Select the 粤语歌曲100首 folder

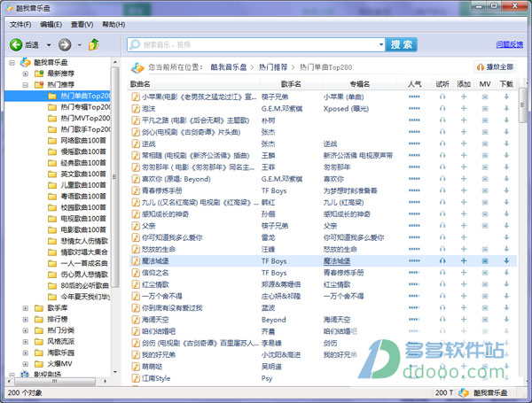pos(77,197)
